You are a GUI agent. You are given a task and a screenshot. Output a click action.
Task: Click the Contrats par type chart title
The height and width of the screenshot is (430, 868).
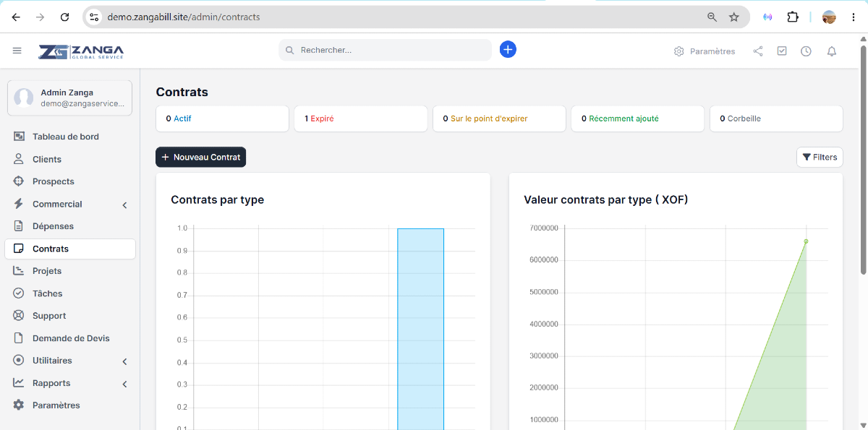217,199
